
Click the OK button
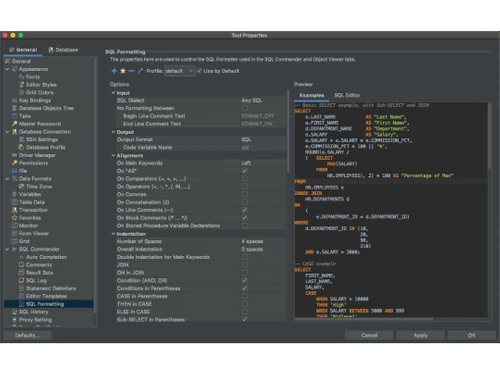pos(472,335)
